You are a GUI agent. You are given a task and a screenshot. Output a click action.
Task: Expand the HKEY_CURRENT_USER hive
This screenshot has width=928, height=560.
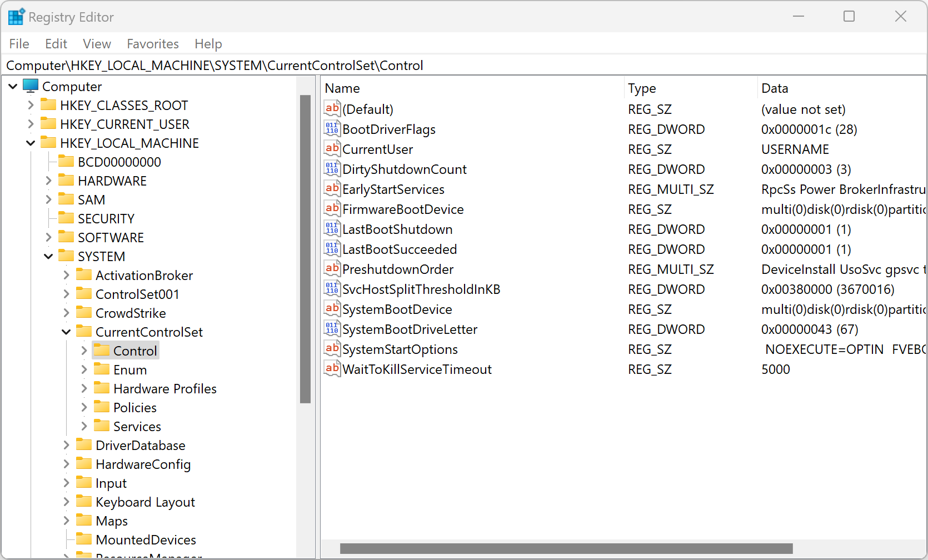[31, 124]
